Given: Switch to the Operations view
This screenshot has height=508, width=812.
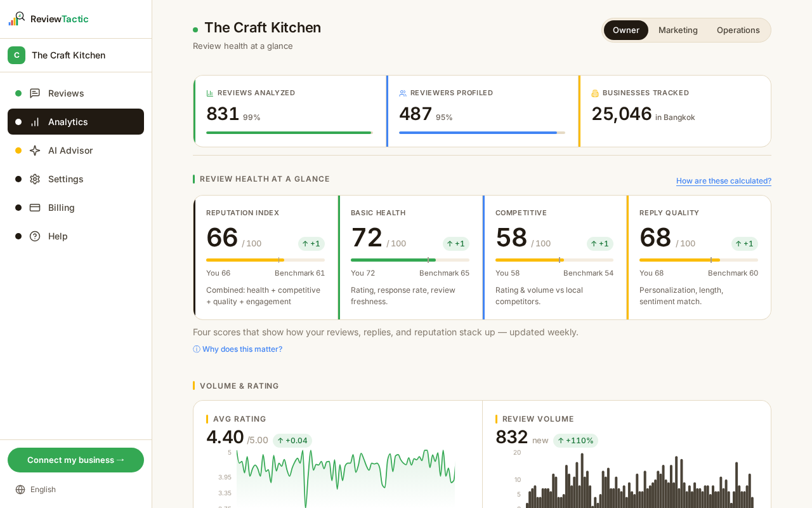Looking at the screenshot, I should (x=738, y=30).
